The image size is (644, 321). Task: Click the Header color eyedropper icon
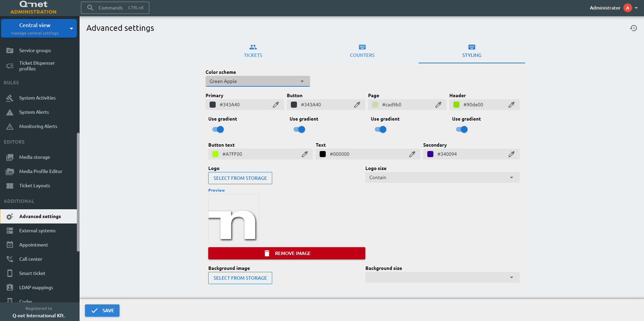[512, 105]
